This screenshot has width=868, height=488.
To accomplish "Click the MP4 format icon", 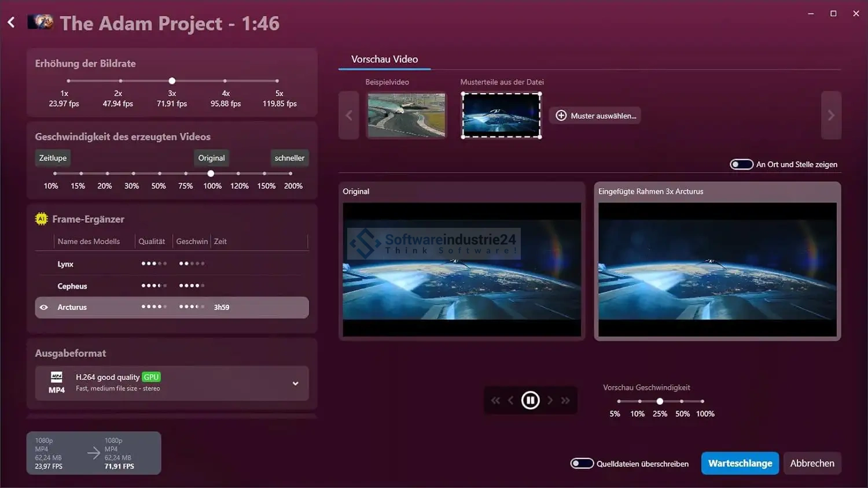I will click(57, 383).
